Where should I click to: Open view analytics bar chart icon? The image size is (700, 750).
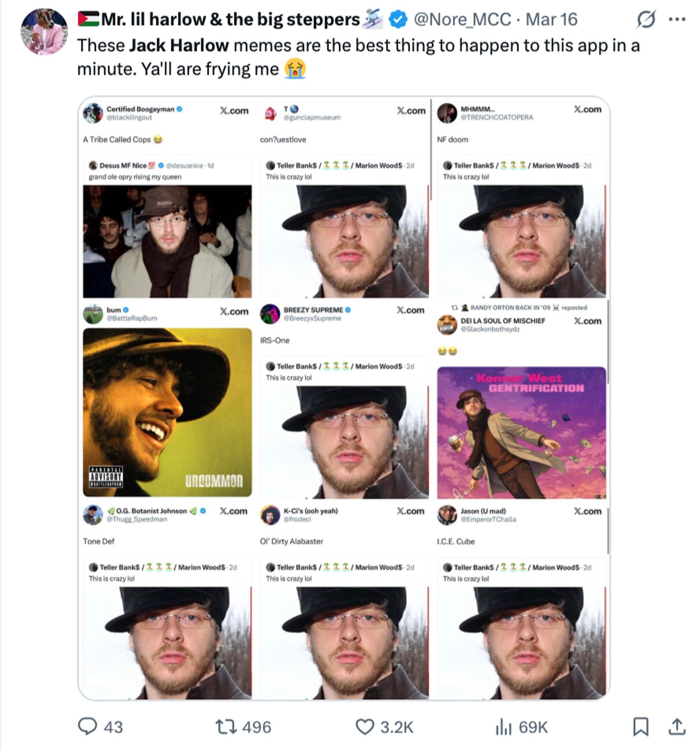pyautogui.click(x=503, y=726)
